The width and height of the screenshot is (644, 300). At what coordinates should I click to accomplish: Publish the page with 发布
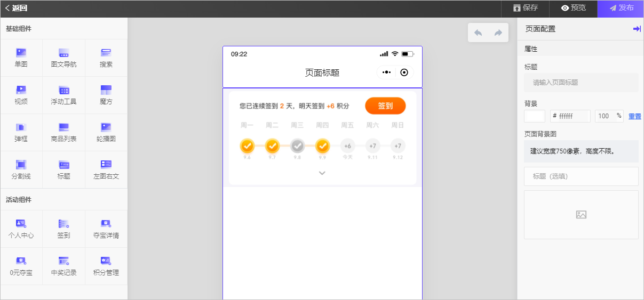[x=621, y=8]
